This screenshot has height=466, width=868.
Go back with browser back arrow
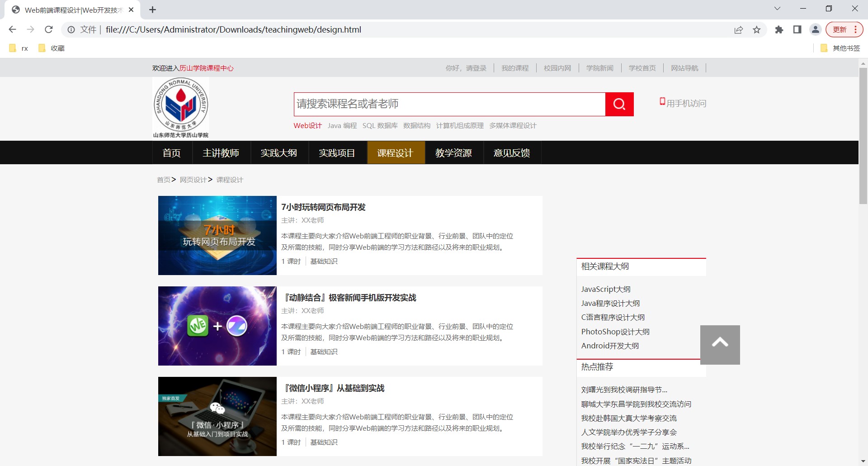tap(12, 29)
